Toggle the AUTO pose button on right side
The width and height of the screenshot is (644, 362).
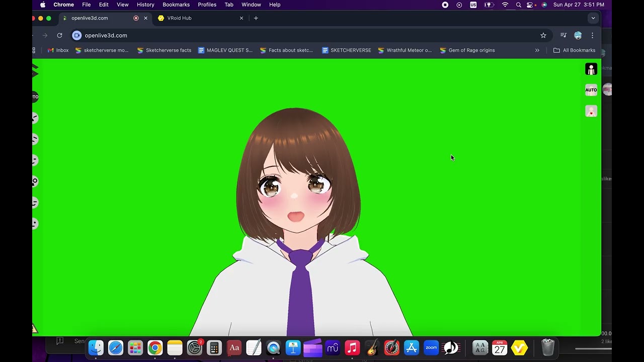pos(591,90)
